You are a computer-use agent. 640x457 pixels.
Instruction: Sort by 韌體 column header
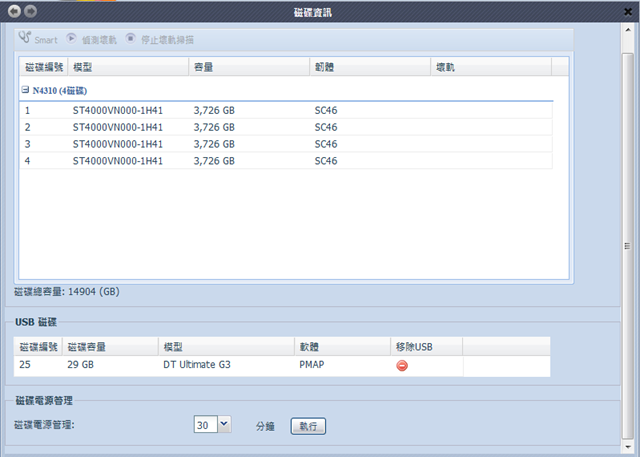[370, 67]
